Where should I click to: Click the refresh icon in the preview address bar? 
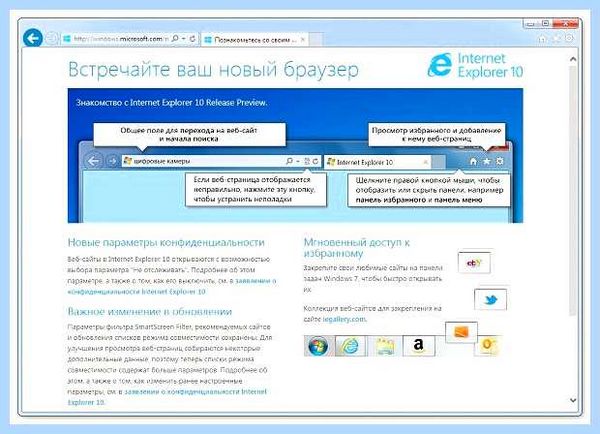[315, 161]
